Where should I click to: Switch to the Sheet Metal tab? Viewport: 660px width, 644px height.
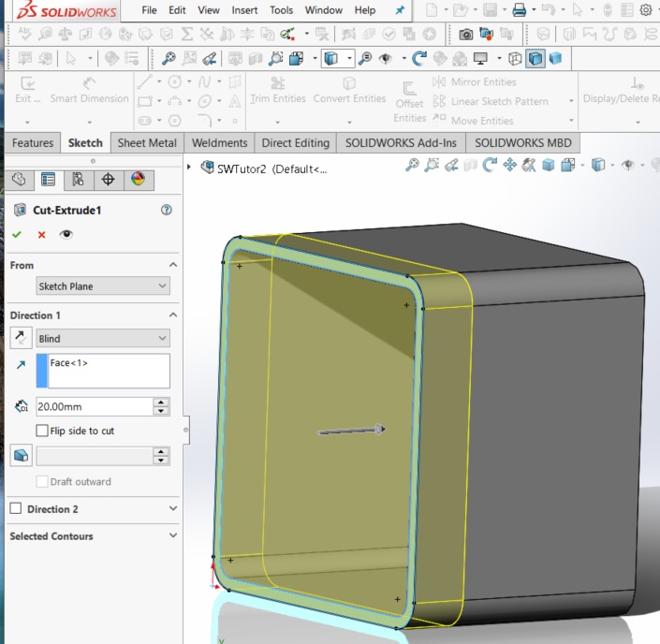147,142
